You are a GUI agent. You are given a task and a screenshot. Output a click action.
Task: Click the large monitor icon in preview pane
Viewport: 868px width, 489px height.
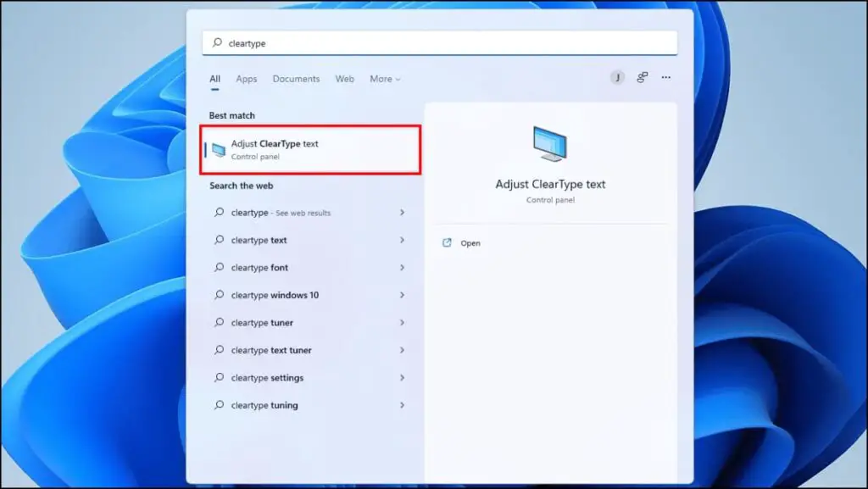click(x=549, y=144)
